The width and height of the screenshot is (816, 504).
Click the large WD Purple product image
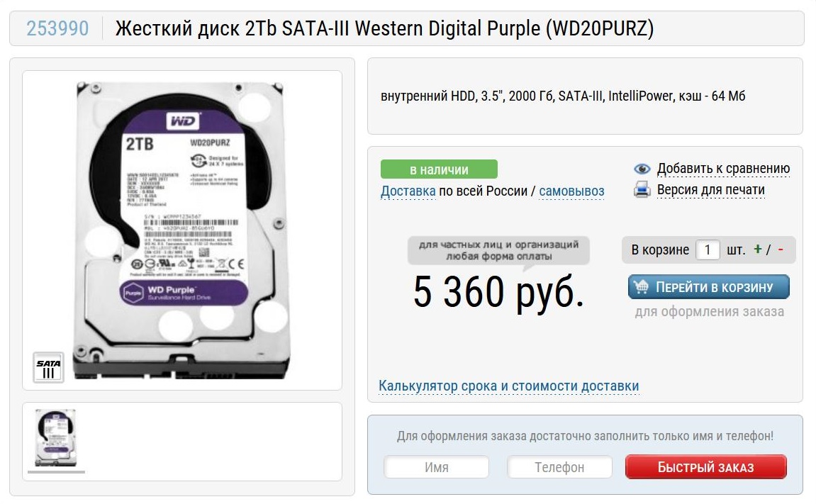[181, 230]
